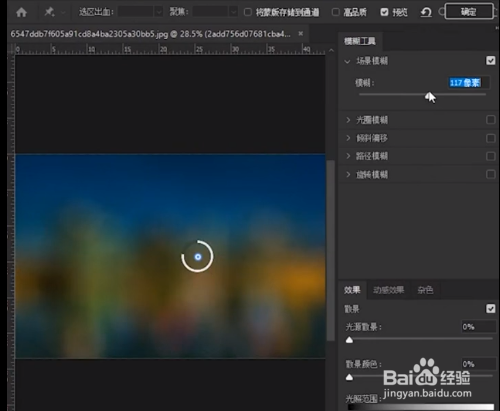Viewport: 500px width, 411px height.
Task: Switch to the 动感效果 tab
Action: [x=389, y=290]
